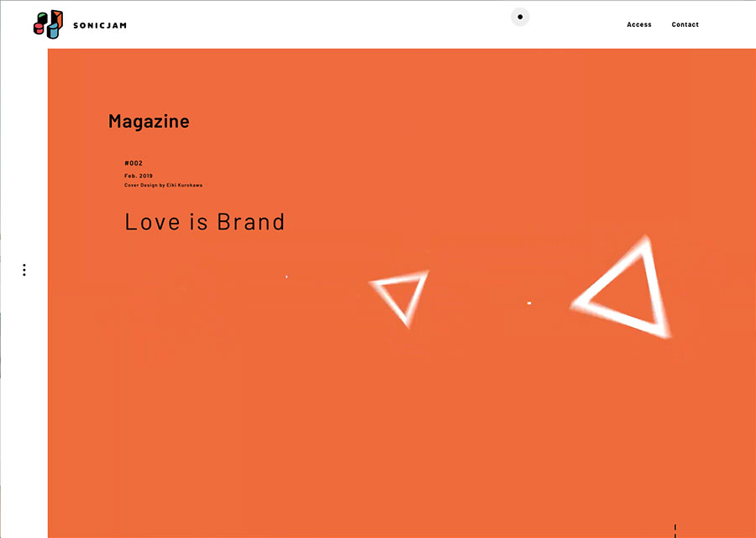This screenshot has width=756, height=538.
Task: Click the circular black dot cursor button
Action: [520, 17]
